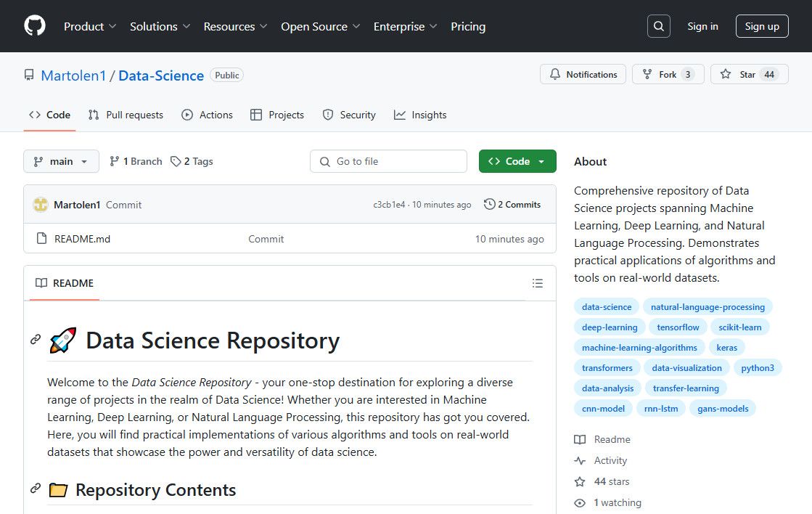Viewport: 812px width, 514px height.
Task: Open the Insights tab
Action: (x=430, y=115)
